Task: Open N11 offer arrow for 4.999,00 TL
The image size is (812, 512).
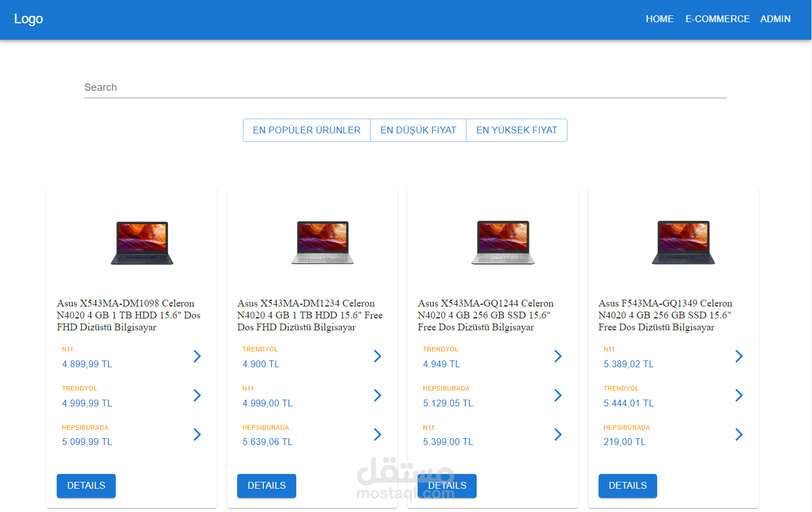Action: (x=377, y=396)
